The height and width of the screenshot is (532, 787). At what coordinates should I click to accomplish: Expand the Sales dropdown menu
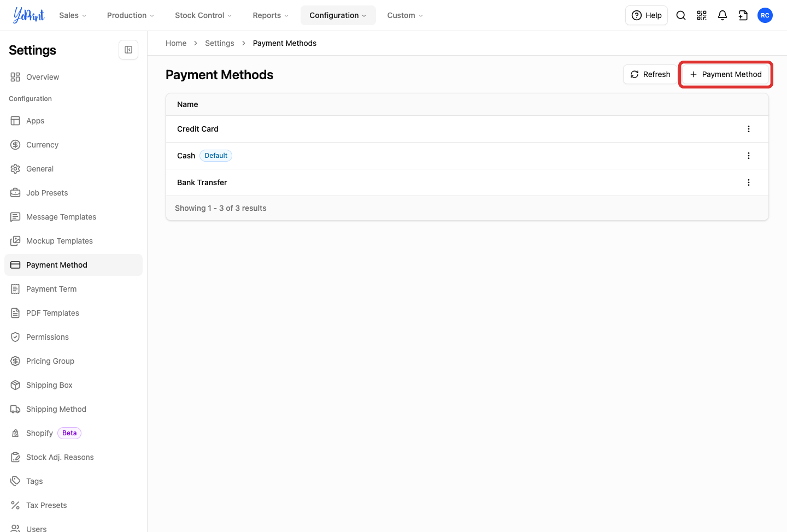point(73,15)
